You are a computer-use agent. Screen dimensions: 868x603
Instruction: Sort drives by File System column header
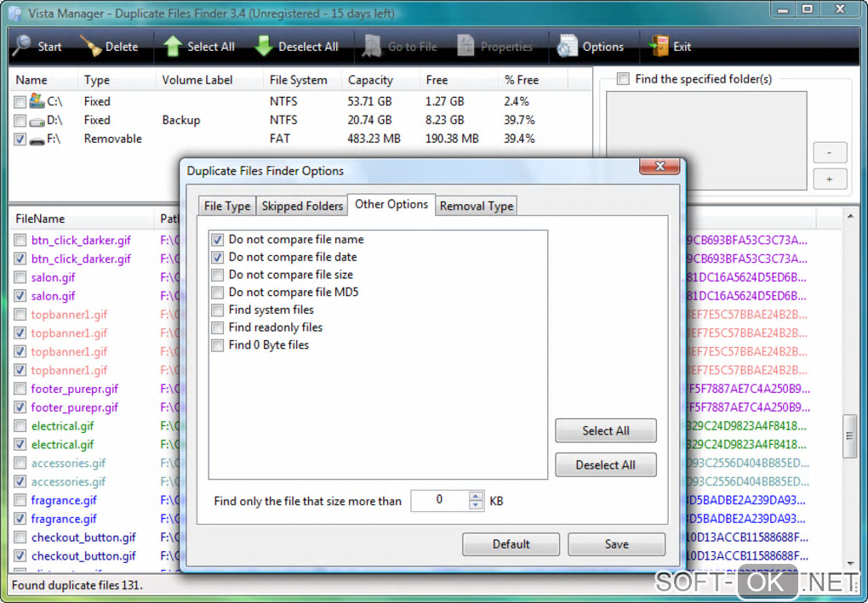302,80
